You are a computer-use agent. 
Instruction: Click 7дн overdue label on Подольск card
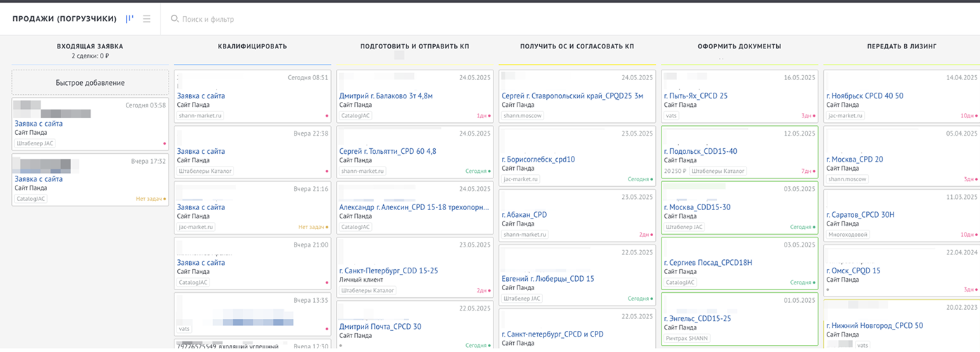coord(806,171)
